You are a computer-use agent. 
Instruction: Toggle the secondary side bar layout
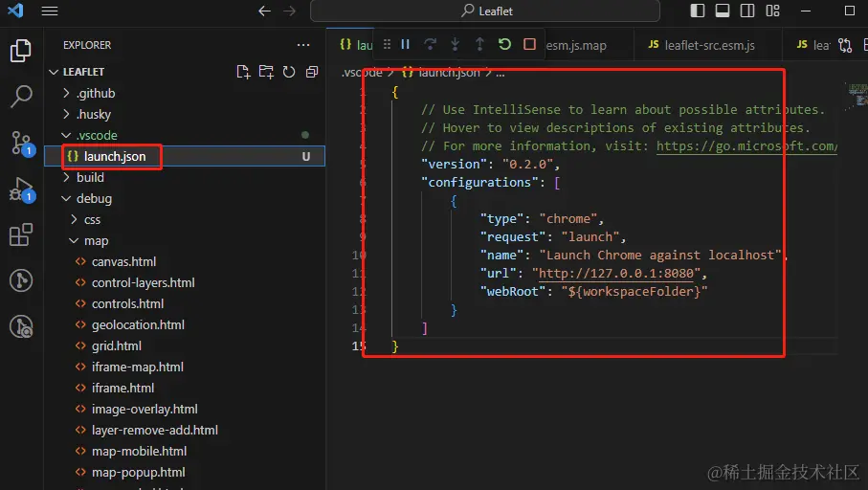[x=747, y=11]
